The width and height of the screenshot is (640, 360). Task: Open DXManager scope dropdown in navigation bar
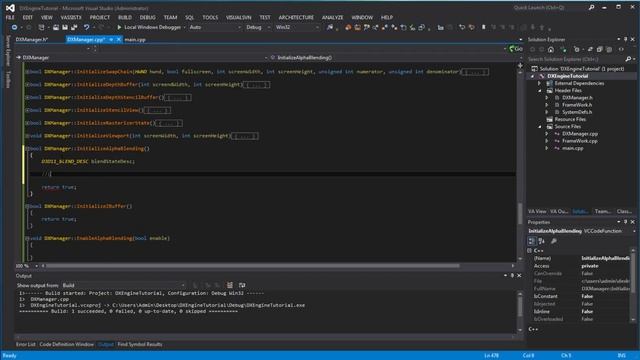tap(141, 58)
